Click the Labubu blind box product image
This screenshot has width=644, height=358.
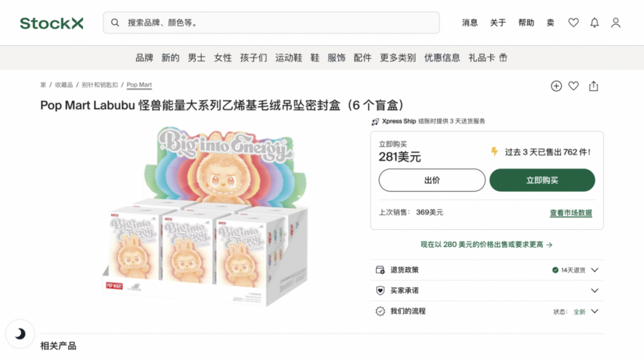click(205, 216)
